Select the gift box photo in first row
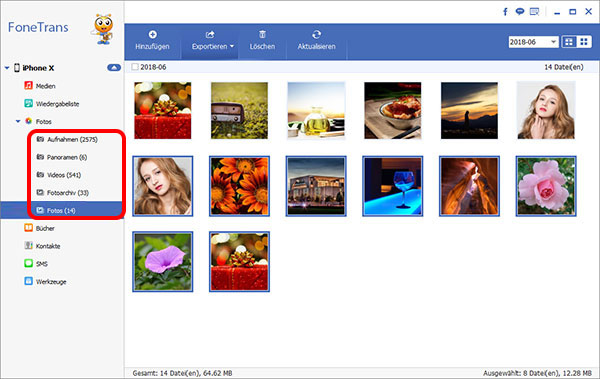Screen dimensions: 600x379 [x=163, y=110]
